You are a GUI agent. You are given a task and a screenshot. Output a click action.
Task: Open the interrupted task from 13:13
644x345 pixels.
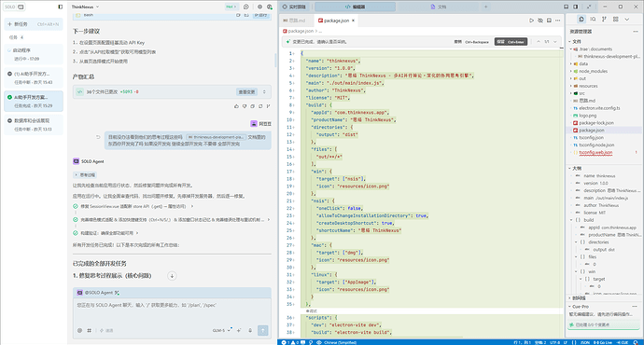tap(34, 124)
